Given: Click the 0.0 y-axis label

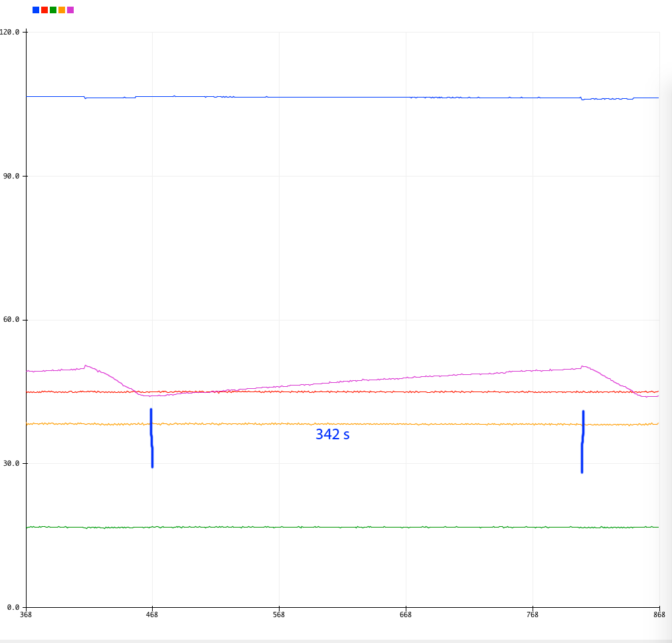Looking at the screenshot, I should tap(13, 607).
